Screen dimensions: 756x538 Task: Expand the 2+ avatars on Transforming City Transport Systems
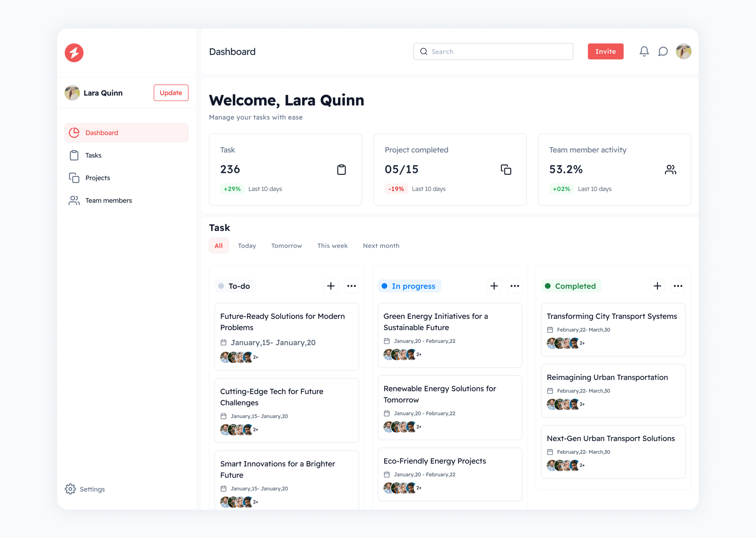tap(581, 343)
